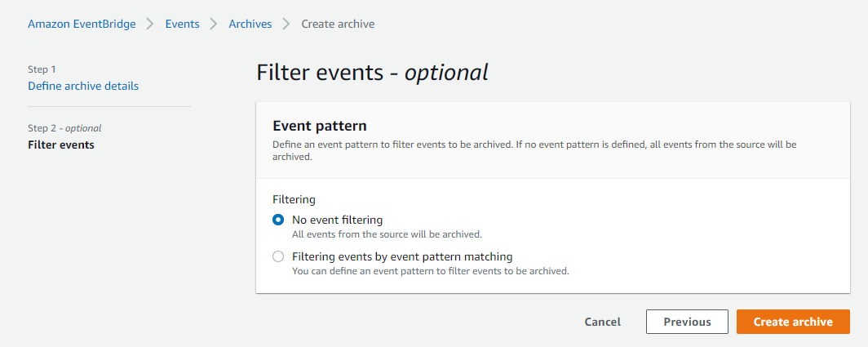Click 'You can define an event pattern' description
The image size is (868, 347).
430,271
